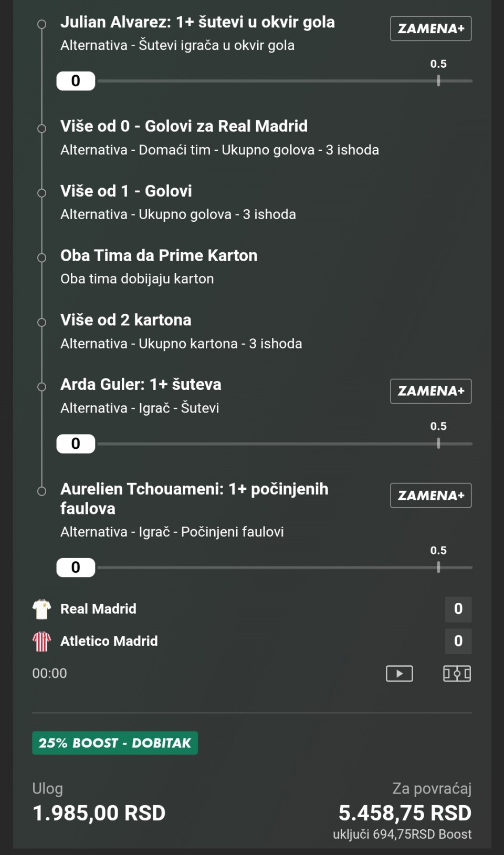Click the Real Madrid score box
Image resolution: width=504 pixels, height=855 pixels.
[458, 609]
